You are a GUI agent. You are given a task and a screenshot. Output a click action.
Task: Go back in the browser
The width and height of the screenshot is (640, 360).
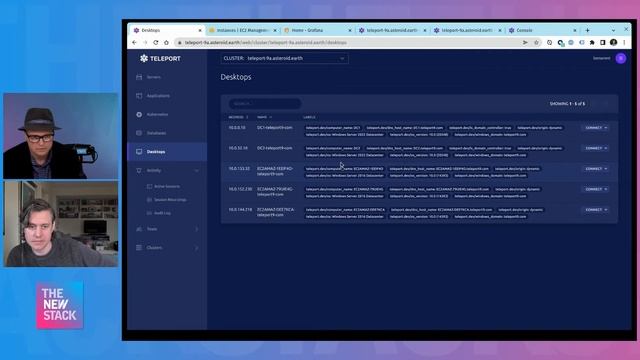[x=135, y=42]
